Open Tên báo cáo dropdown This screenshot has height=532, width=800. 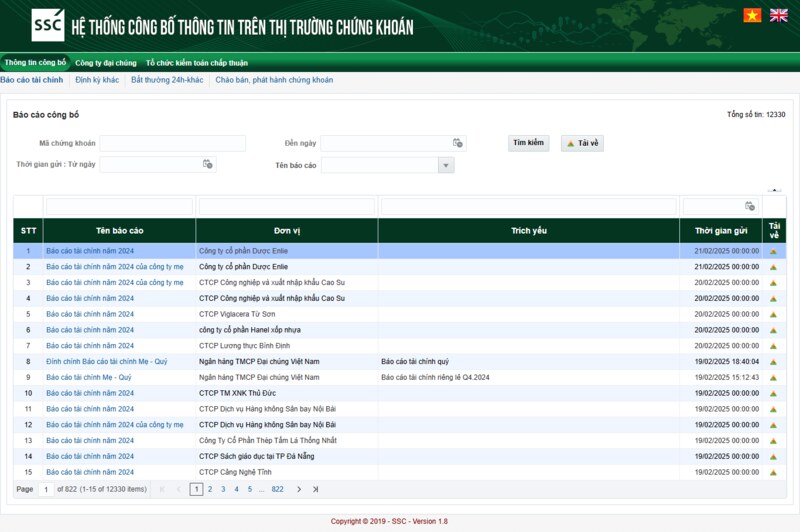(x=446, y=165)
